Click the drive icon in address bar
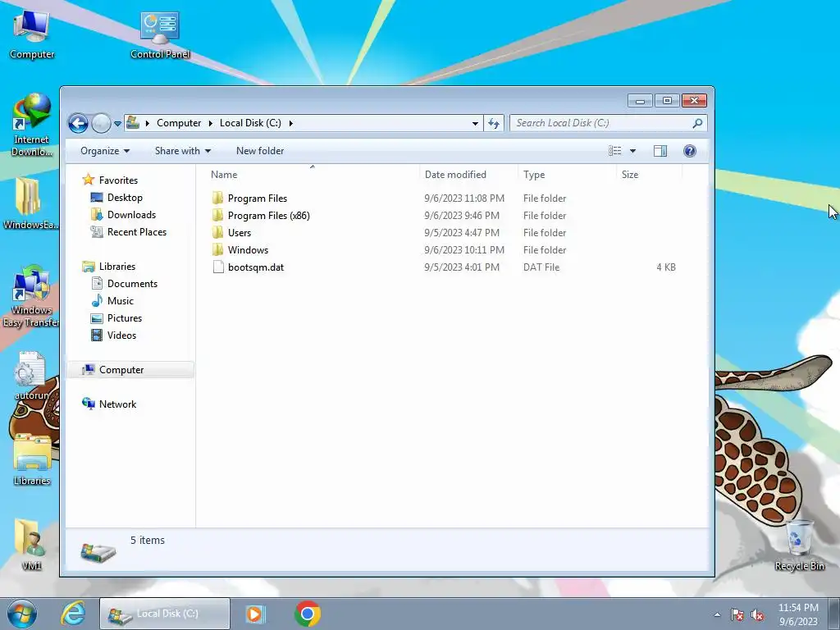Screen dimensions: 840x630 [133, 123]
